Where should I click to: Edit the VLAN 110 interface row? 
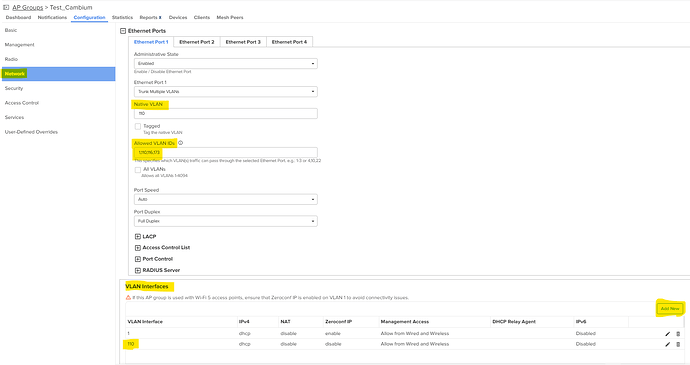click(x=668, y=344)
